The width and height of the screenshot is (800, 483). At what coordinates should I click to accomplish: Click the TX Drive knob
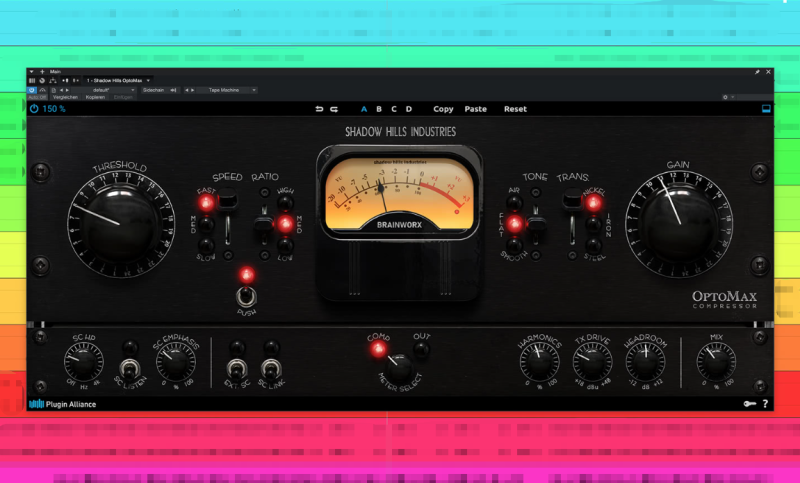pyautogui.click(x=592, y=362)
